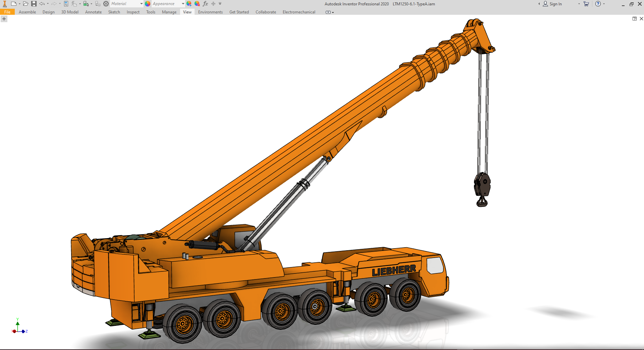Screen dimensions: 644x350
Task: Click the Help question mark icon
Action: [598, 4]
